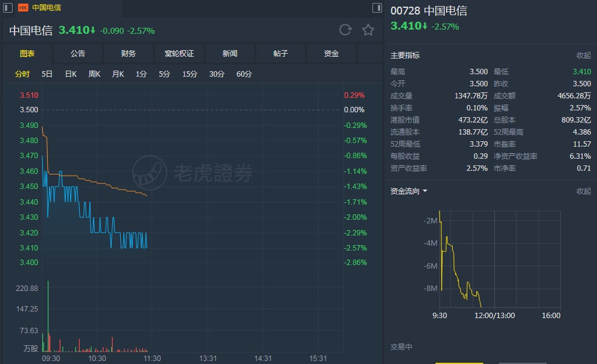Toggle the right sidebar panel icon
This screenshot has width=597, height=364.
pos(377,8)
